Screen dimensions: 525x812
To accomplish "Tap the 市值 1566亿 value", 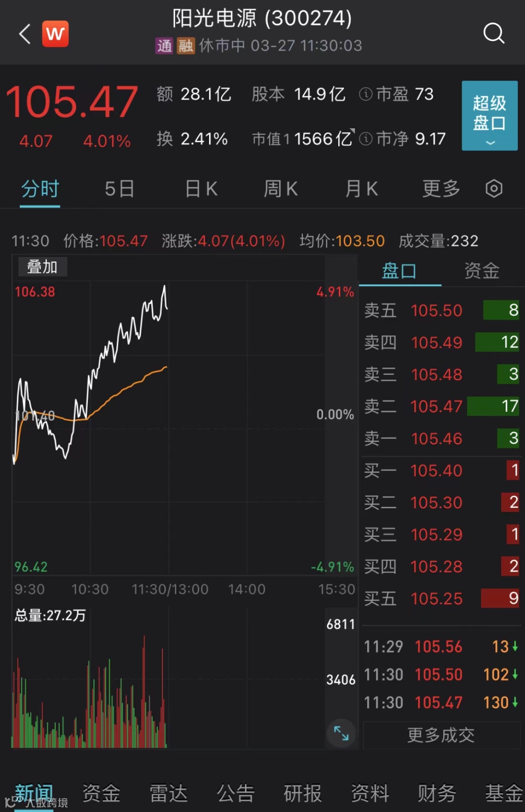I will click(x=301, y=139).
